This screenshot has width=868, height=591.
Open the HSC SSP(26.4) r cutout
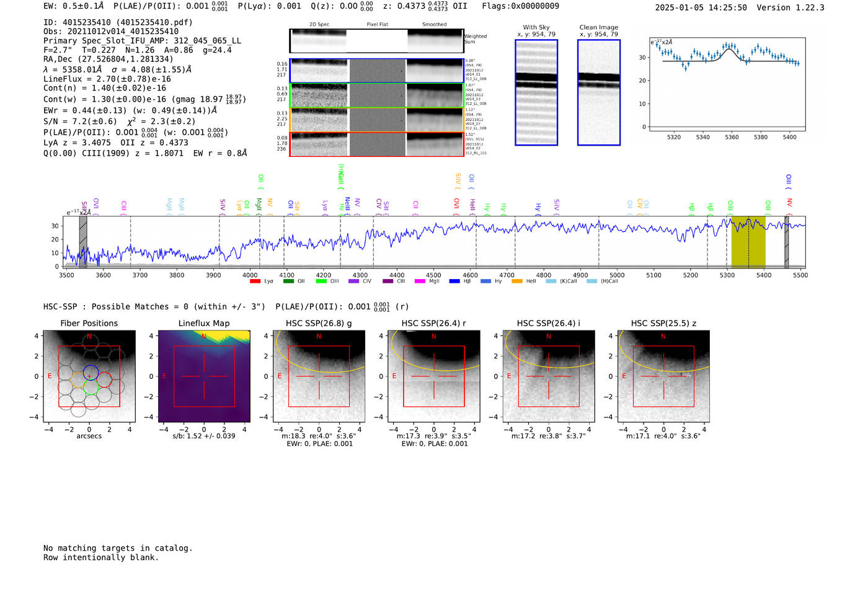point(433,376)
